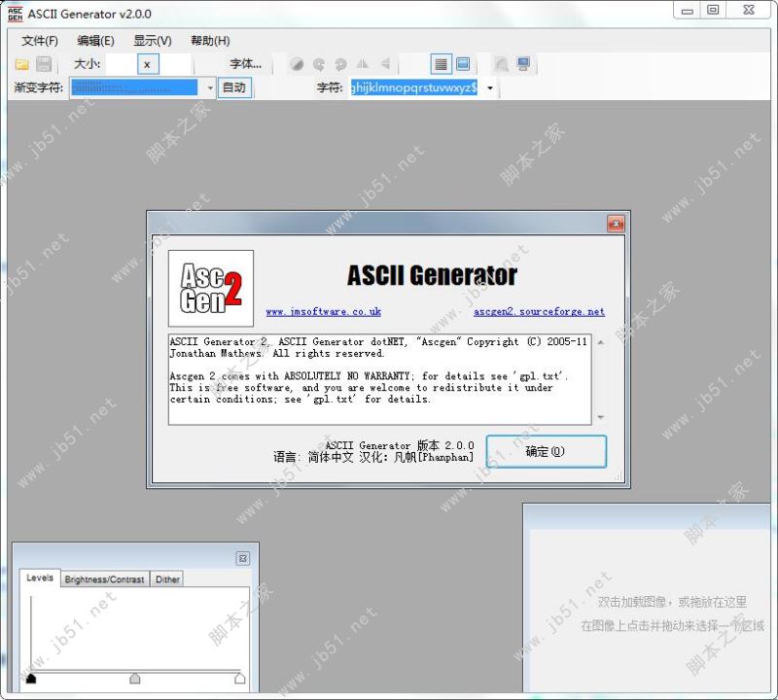The height and width of the screenshot is (700, 778).
Task: Click the save floppy disk icon
Action: [44, 64]
